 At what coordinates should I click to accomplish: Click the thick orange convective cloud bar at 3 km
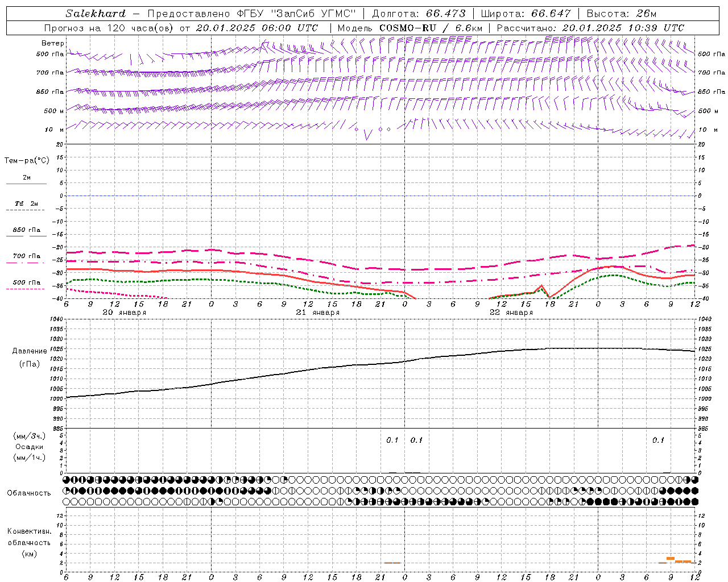(671, 559)
